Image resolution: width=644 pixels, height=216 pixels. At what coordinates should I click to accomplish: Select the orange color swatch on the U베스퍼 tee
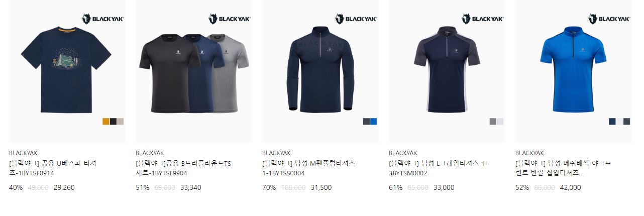tap(106, 122)
